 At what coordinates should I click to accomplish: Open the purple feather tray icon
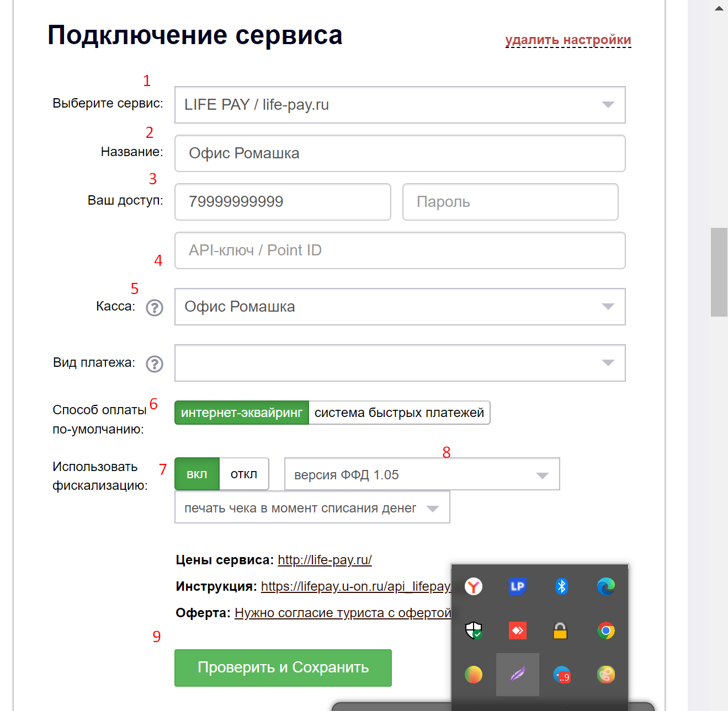tap(517, 675)
